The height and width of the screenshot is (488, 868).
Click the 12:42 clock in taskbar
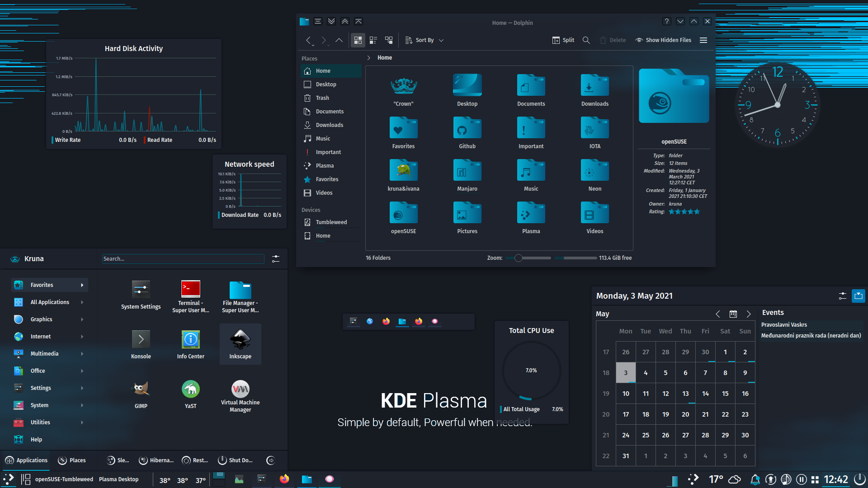[835, 479]
